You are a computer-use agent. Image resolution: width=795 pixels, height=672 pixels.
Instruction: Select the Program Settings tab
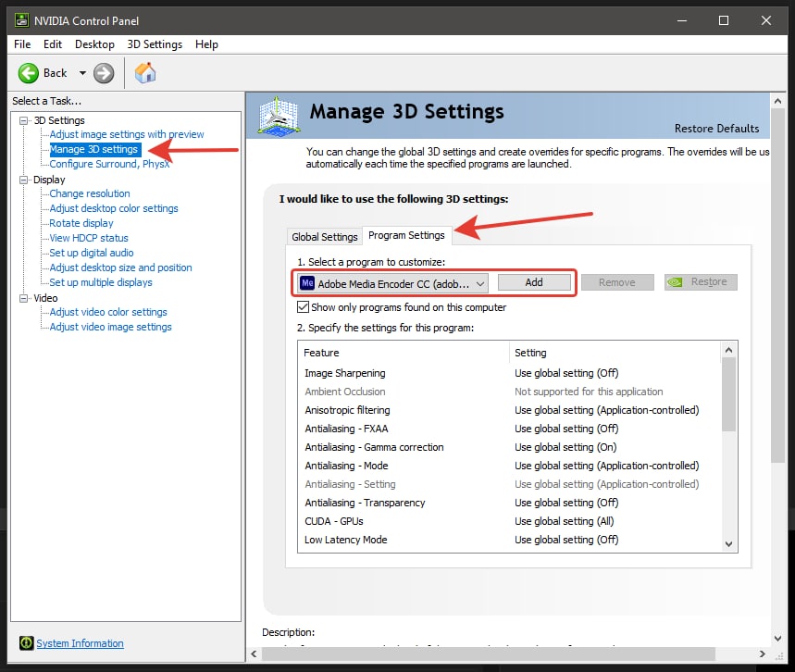[x=406, y=235]
